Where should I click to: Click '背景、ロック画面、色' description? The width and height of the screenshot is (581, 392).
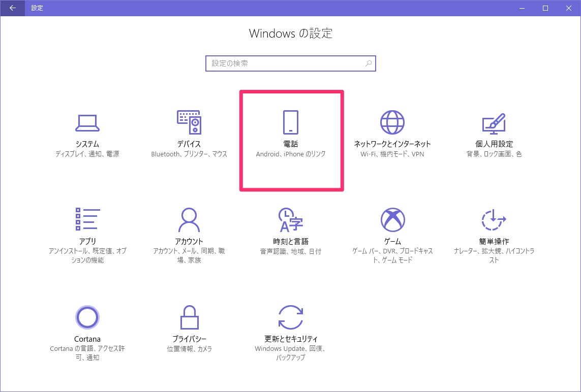(494, 154)
